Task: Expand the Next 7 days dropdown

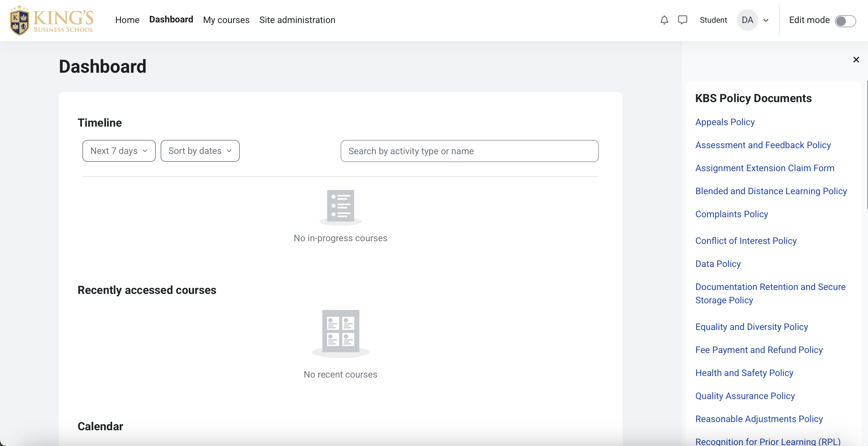Action: [x=119, y=151]
